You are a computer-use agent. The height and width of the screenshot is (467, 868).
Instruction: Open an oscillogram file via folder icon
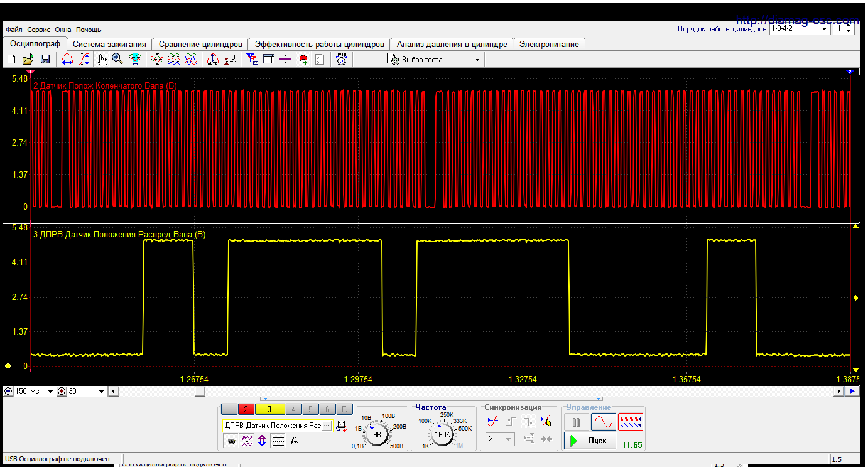click(28, 60)
